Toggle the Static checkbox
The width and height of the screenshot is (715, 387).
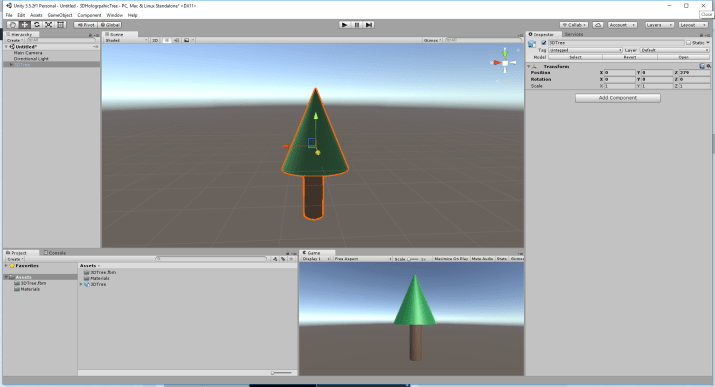tap(689, 43)
